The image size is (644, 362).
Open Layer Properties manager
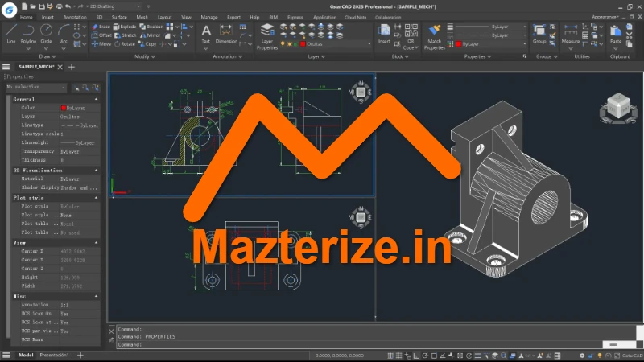pos(267,36)
